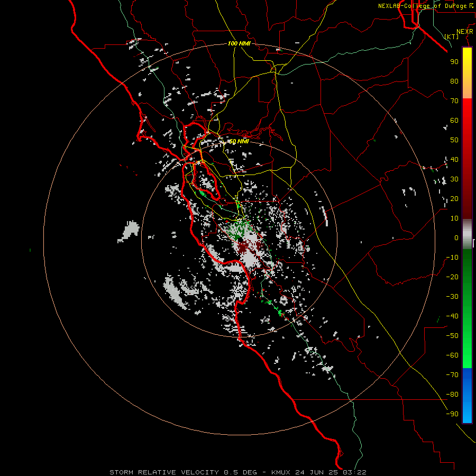The image size is (476, 476).
Task: Pick the blue bottom segment of the color bar
Action: [x=467, y=396]
